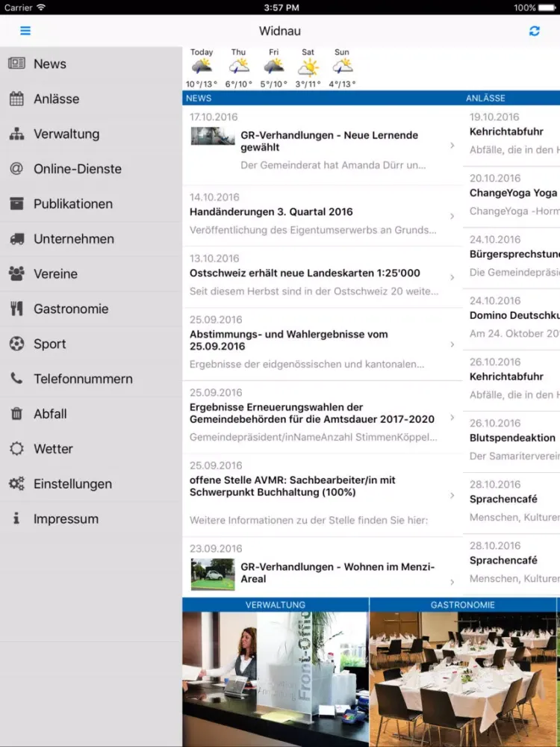Select the Vereine group icon

pos(16,273)
